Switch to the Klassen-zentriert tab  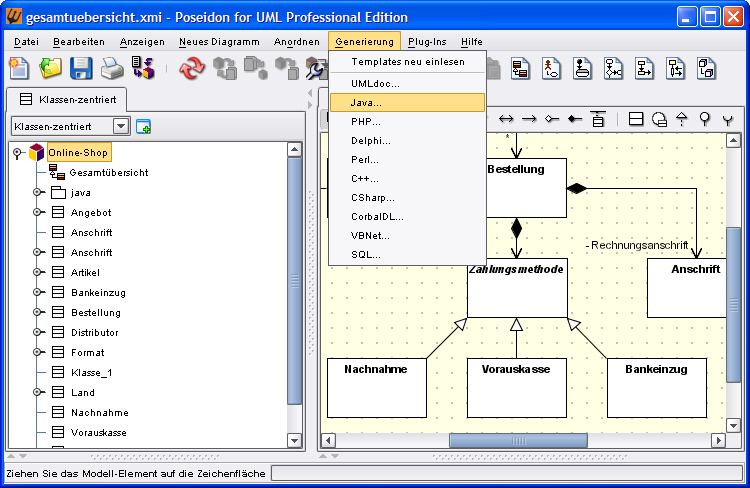(68, 100)
